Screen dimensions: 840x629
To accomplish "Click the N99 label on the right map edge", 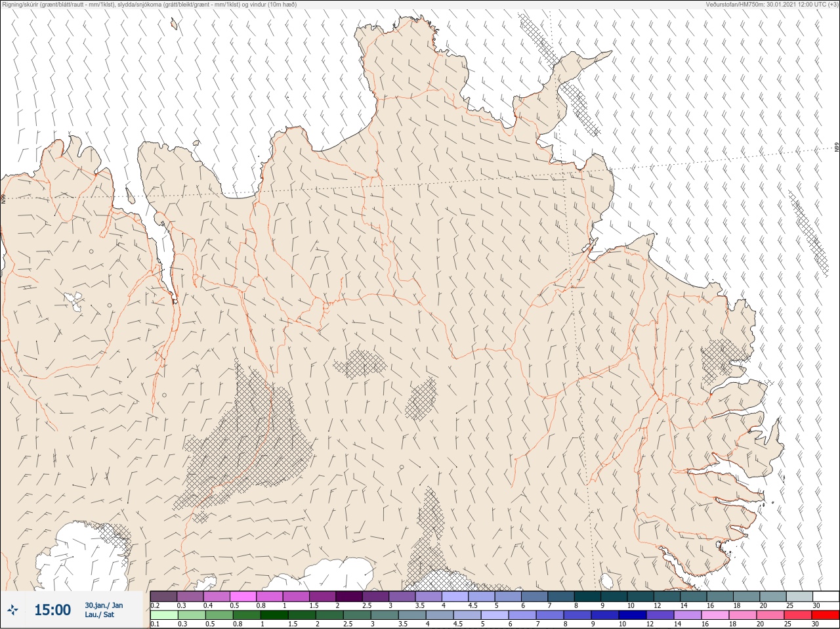I will (837, 148).
